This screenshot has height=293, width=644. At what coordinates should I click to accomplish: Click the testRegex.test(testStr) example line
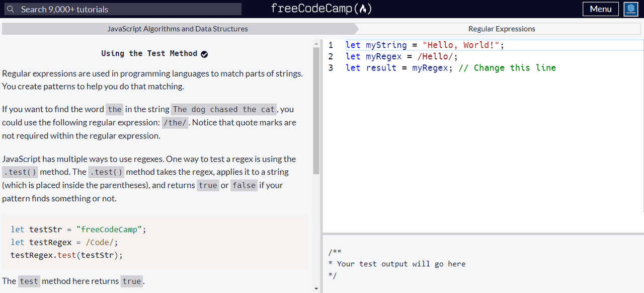(66, 255)
